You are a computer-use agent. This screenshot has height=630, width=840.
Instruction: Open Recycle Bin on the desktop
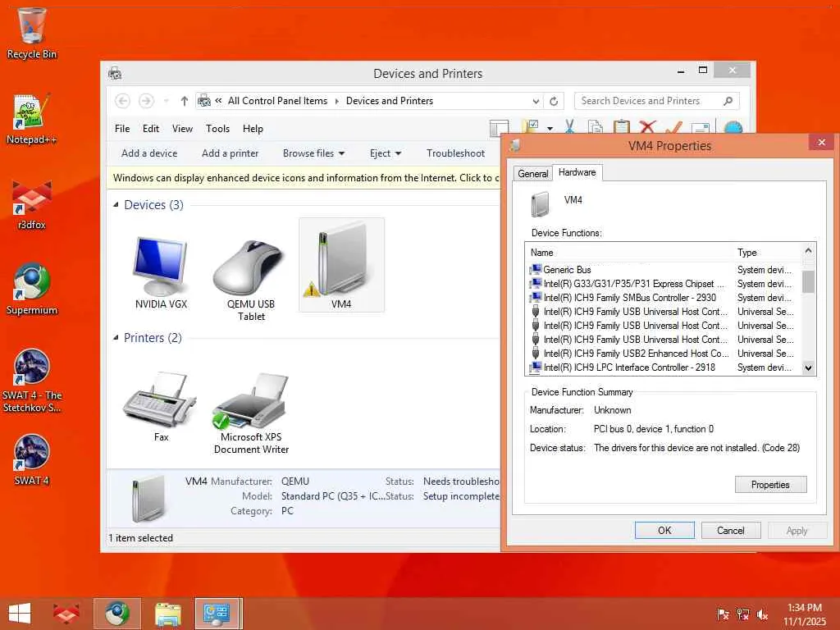click(32, 33)
